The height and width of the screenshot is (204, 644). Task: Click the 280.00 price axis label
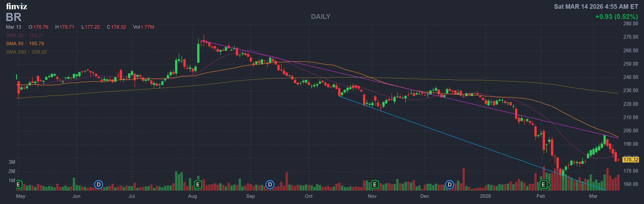(630, 24)
